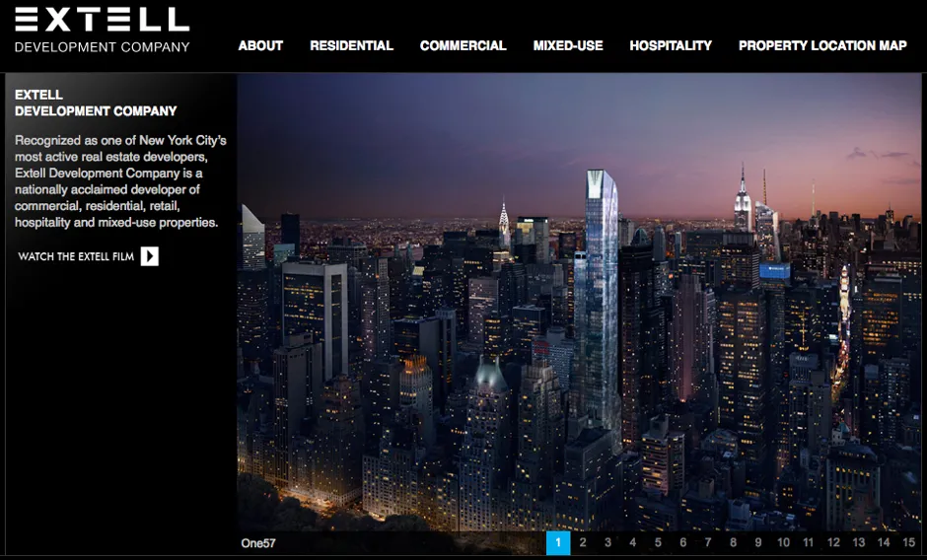Open the Commercial menu
Viewport: 927px width, 560px height.
[x=463, y=45]
